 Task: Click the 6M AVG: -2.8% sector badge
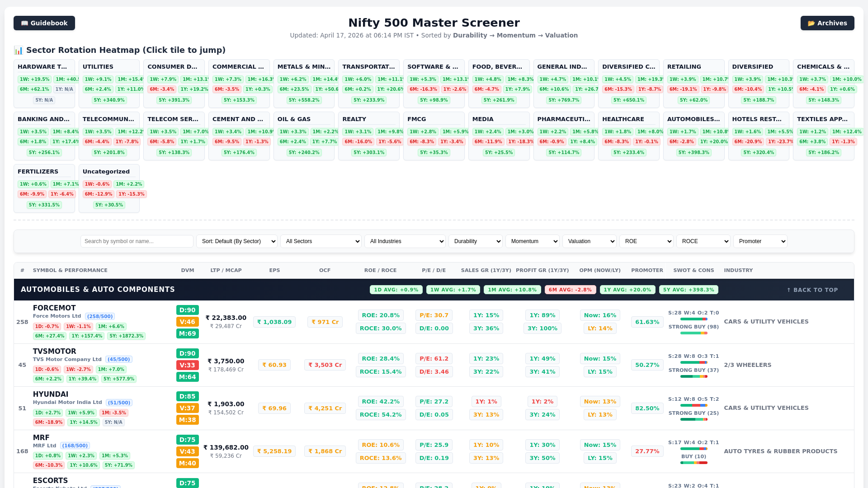571,290
